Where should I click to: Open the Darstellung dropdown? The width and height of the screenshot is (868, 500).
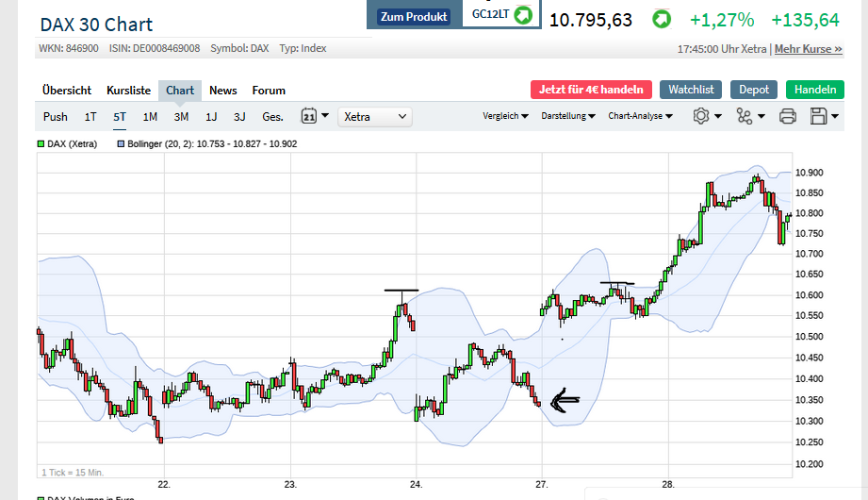[568, 116]
